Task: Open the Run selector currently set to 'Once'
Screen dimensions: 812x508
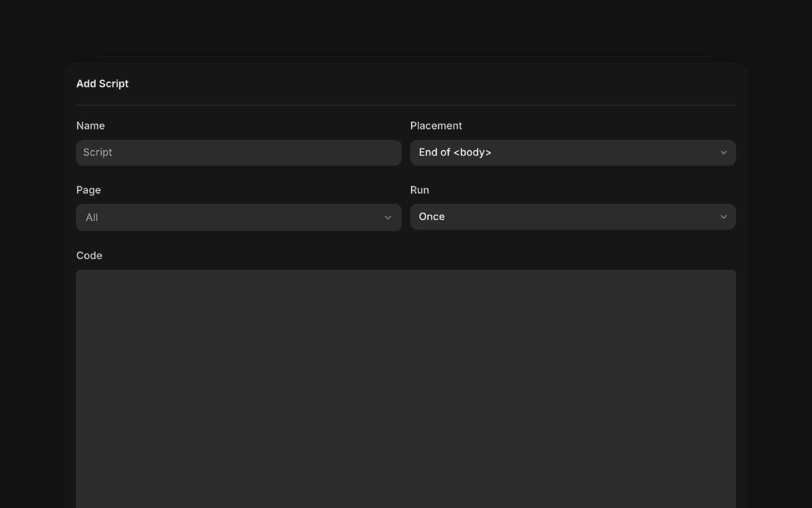Action: click(572, 216)
